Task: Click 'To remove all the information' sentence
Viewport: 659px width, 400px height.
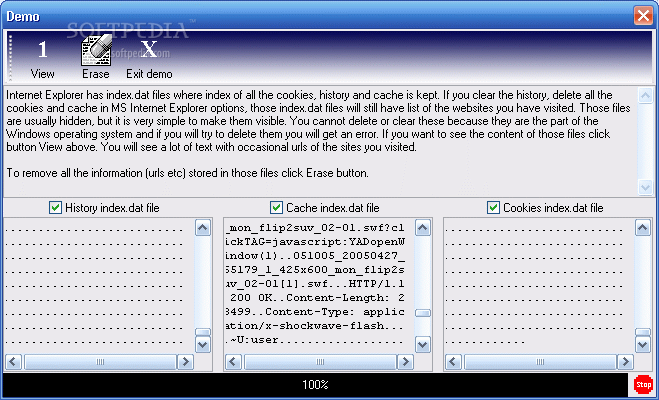Action: tap(187, 173)
